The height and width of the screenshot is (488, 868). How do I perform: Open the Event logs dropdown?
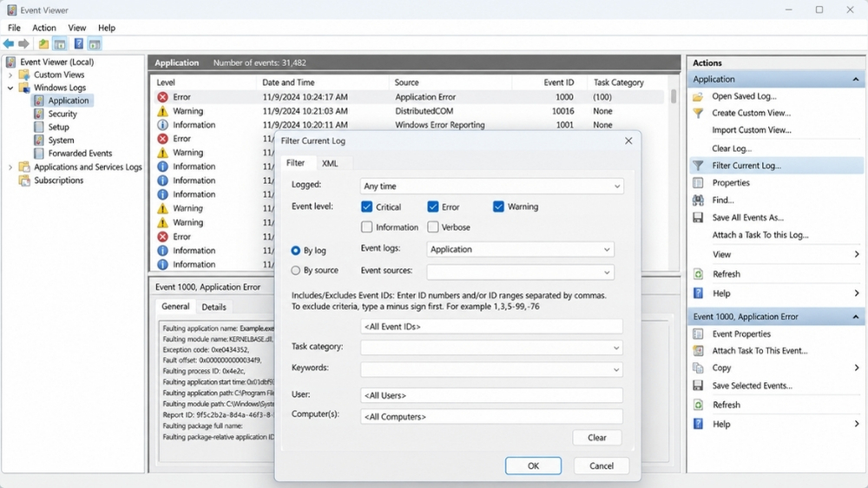[520, 249]
